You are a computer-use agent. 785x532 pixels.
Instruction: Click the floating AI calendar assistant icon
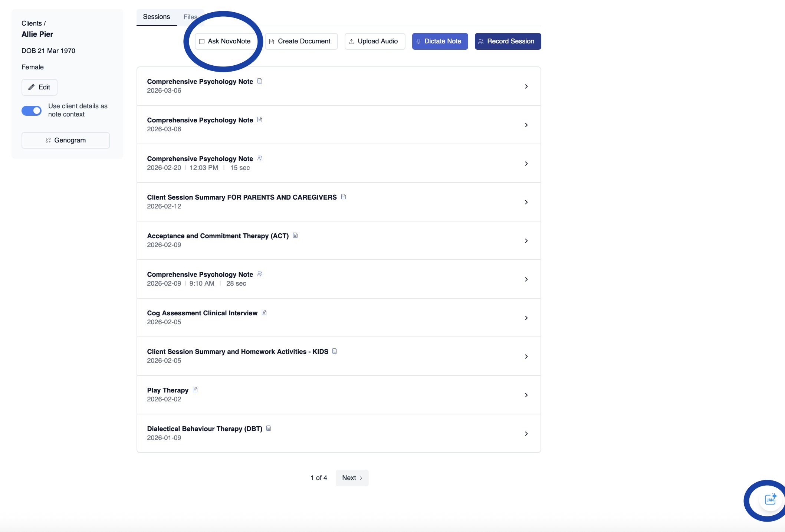(x=771, y=499)
